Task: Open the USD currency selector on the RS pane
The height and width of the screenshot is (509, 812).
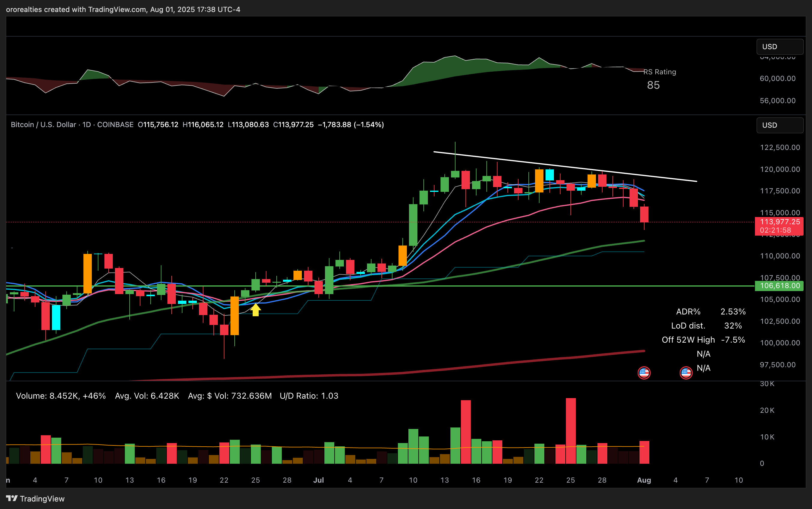Action: click(780, 47)
